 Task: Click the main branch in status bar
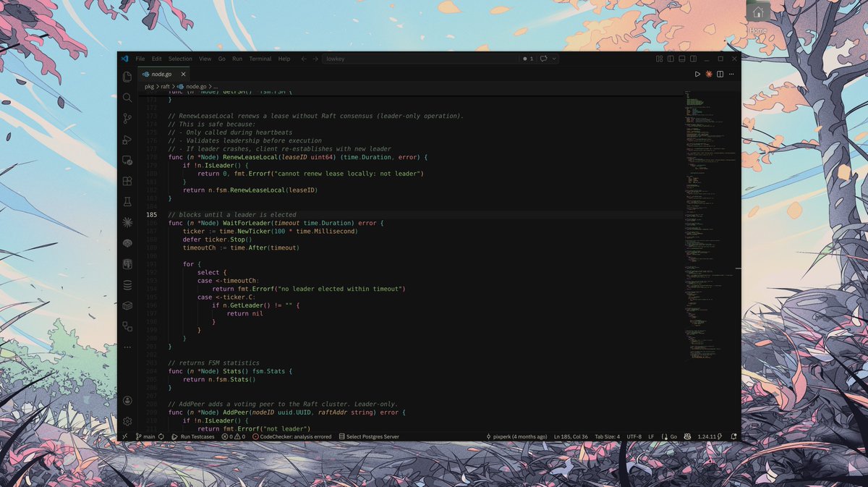pyautogui.click(x=145, y=437)
